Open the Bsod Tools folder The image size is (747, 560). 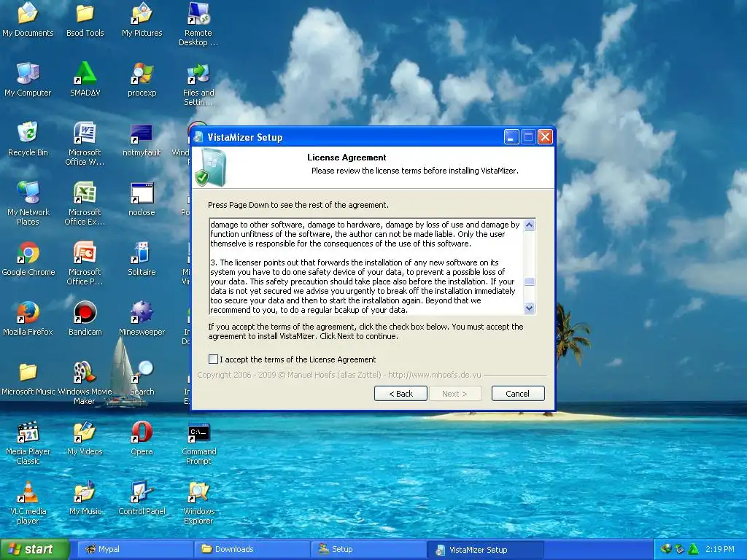(x=85, y=20)
